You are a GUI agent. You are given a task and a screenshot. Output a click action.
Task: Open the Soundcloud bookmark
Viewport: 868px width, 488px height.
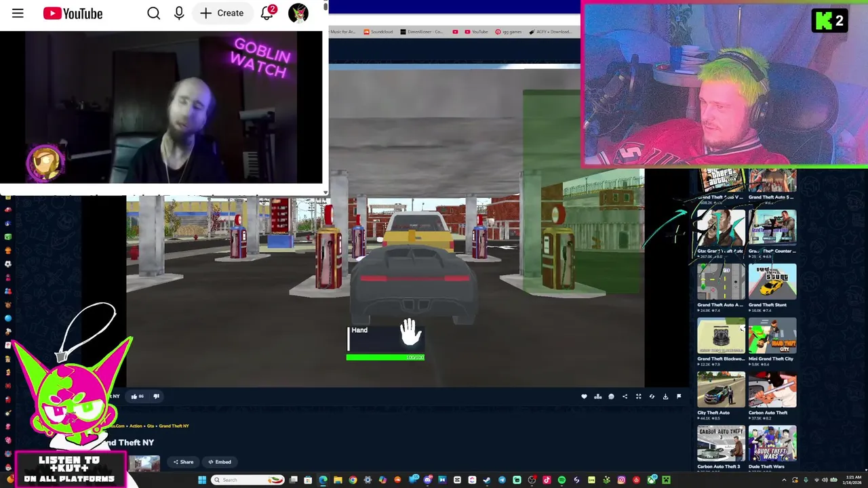coord(378,32)
